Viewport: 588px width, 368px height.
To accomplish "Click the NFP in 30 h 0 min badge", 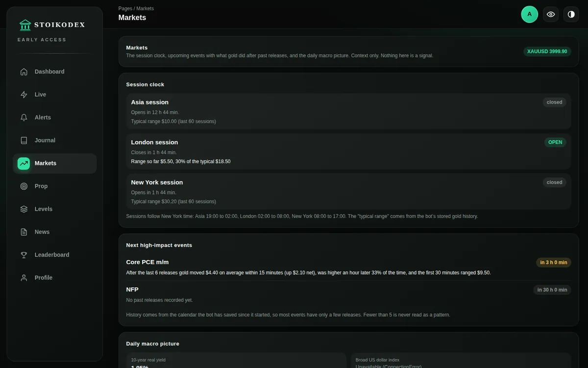I will [x=552, y=290].
